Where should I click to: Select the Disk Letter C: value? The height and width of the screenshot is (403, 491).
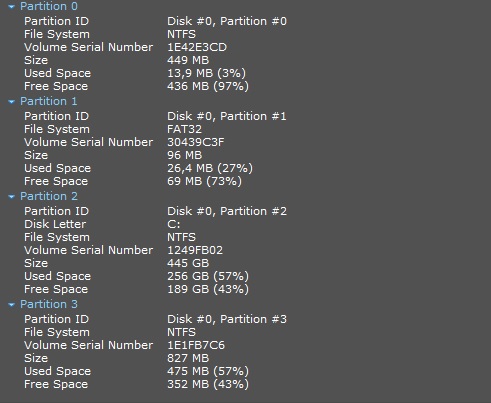pos(173,224)
